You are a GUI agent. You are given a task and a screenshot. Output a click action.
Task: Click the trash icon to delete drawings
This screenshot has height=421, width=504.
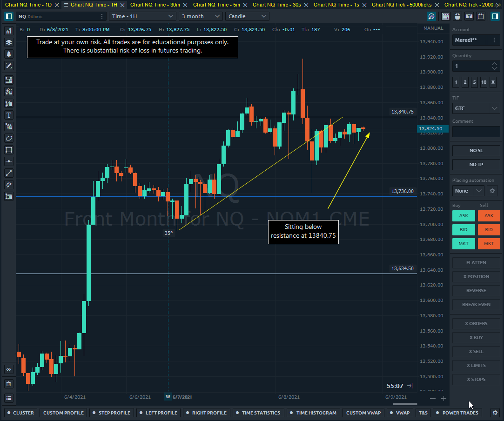9,384
